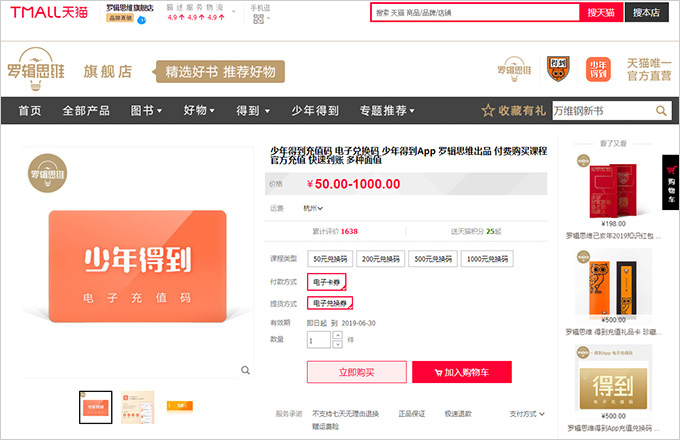This screenshot has height=440, width=680.
Task: Click the small 罗辑思维 logo at banner right
Action: [514, 69]
